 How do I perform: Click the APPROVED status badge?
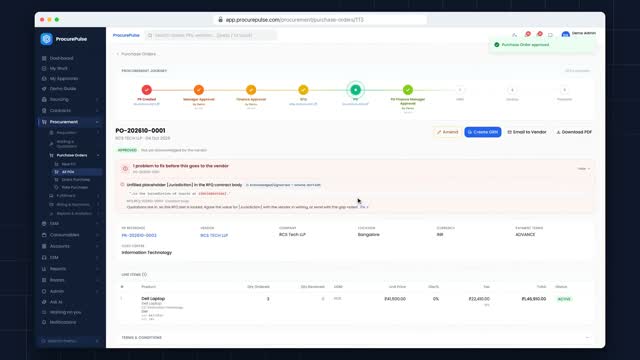pyautogui.click(x=127, y=150)
